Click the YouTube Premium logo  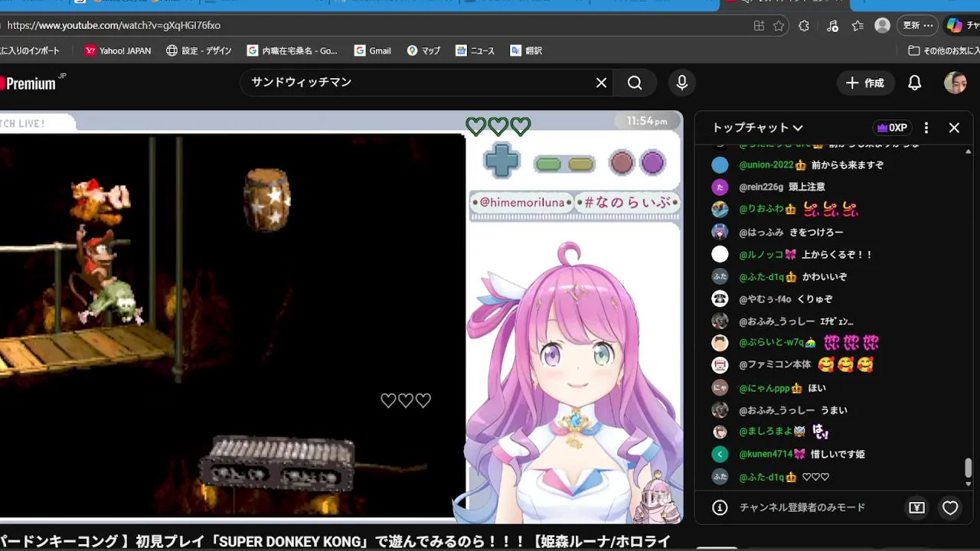(31, 83)
